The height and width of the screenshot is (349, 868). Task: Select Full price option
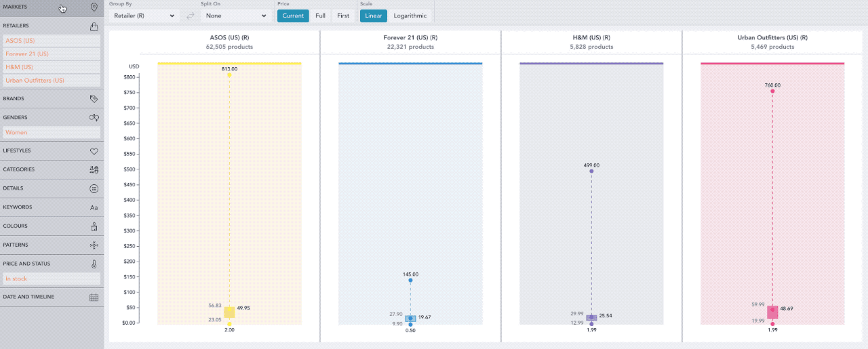[x=320, y=16]
